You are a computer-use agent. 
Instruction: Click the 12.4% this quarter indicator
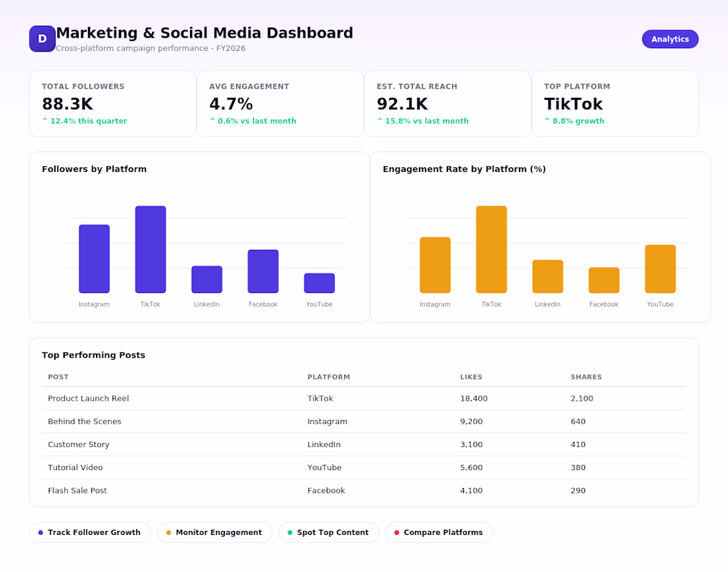[85, 121]
